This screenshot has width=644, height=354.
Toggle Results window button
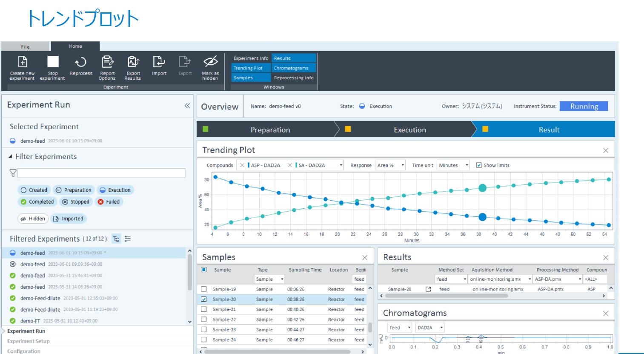point(294,58)
